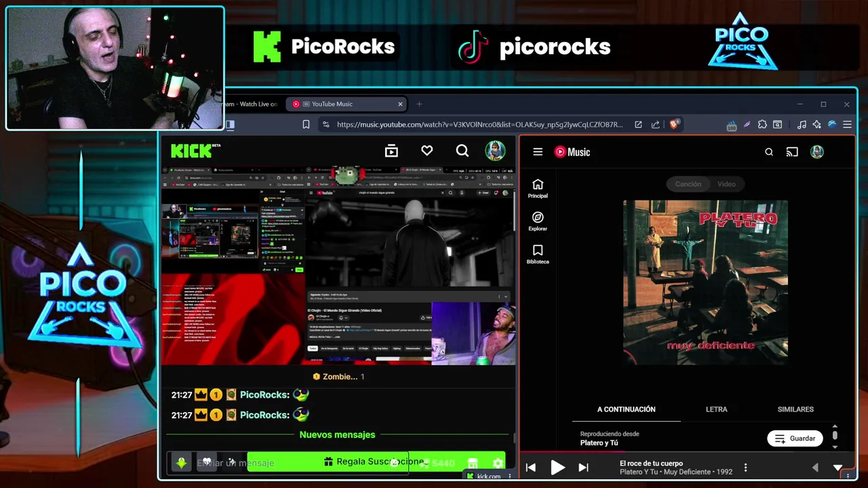
Task: Click the first PicoRocks username in chat
Action: pyautogui.click(x=264, y=394)
